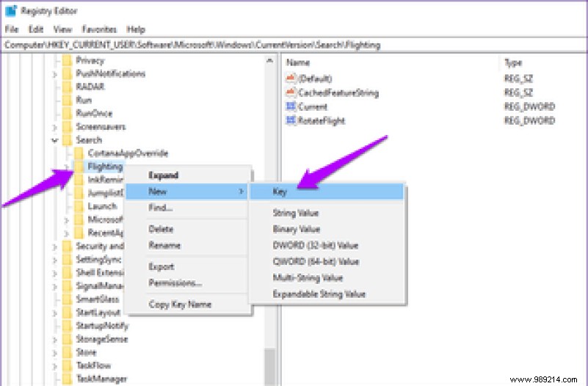
Task: Select the Run folder icon
Action: 67,101
